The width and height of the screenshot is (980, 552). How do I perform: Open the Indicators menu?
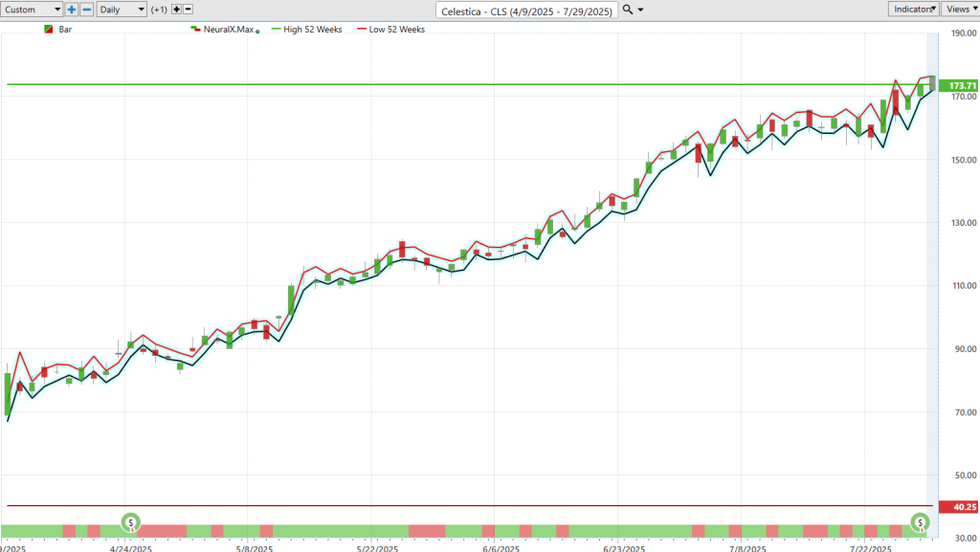coord(913,9)
